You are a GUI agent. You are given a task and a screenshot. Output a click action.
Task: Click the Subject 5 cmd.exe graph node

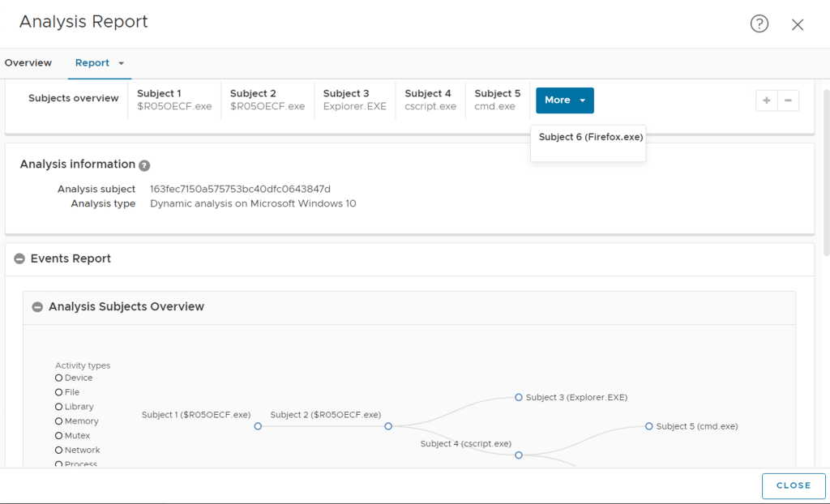(x=649, y=426)
